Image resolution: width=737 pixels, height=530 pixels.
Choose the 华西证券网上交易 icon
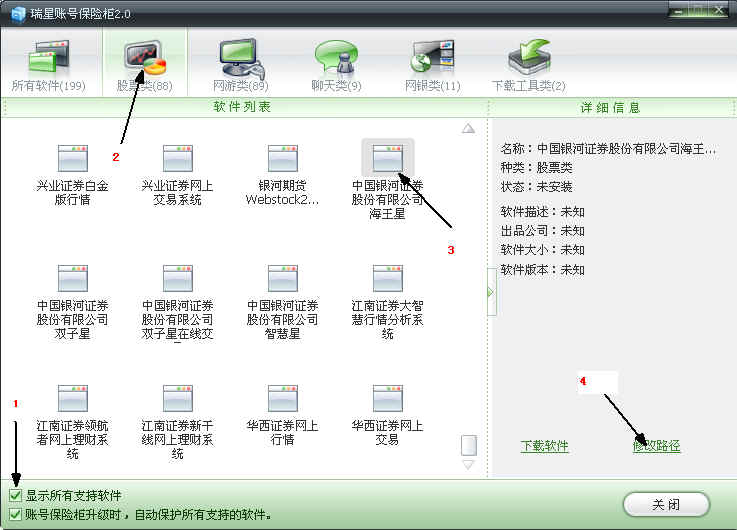tap(388, 398)
